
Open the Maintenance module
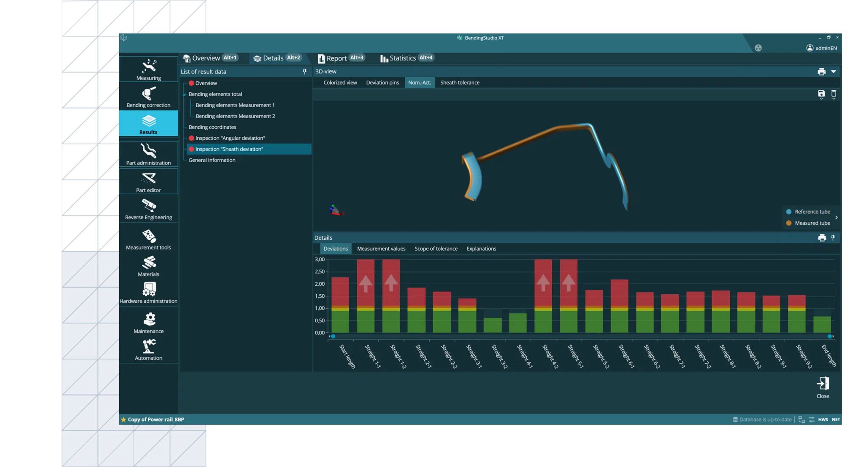148,323
